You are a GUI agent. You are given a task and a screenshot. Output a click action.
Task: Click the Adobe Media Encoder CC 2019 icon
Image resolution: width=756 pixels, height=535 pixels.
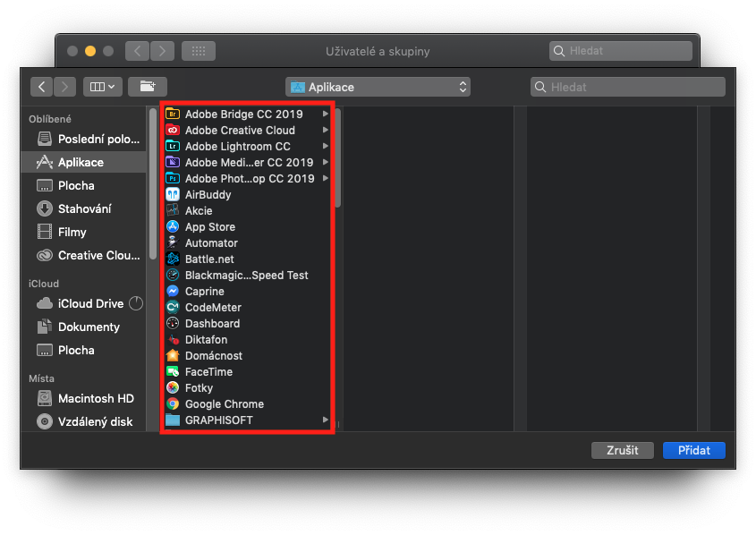[173, 163]
